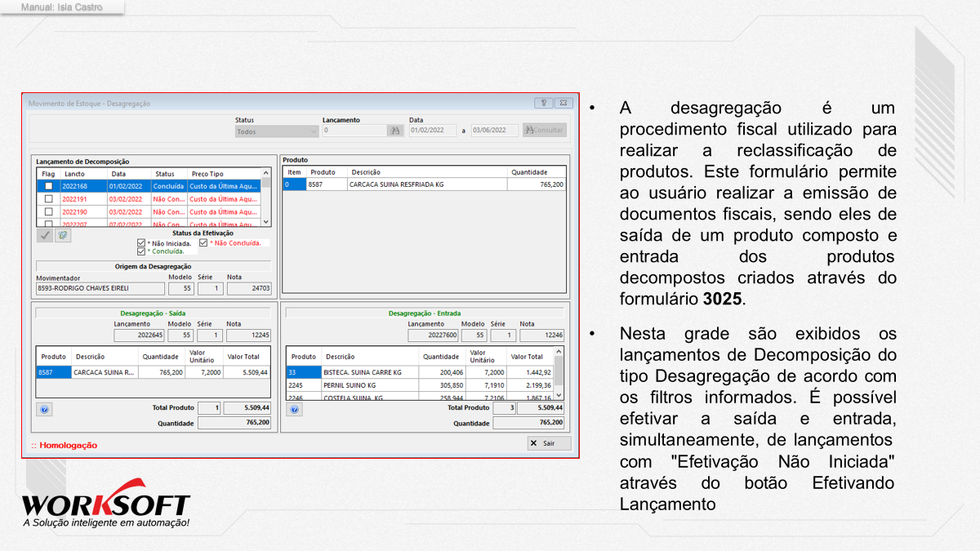Click the value 1.442,92 in Entrada grid
This screenshot has width=980, height=551.
pyautogui.click(x=530, y=372)
